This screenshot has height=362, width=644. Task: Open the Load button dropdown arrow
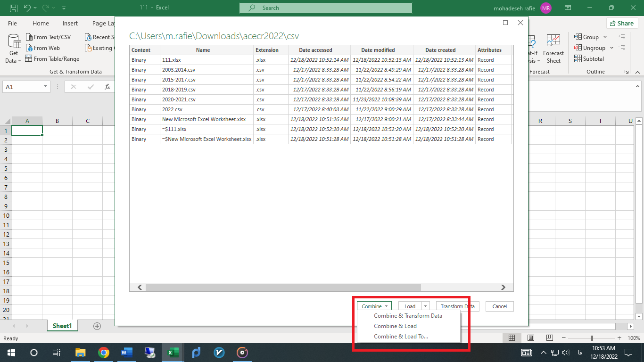[x=425, y=306]
